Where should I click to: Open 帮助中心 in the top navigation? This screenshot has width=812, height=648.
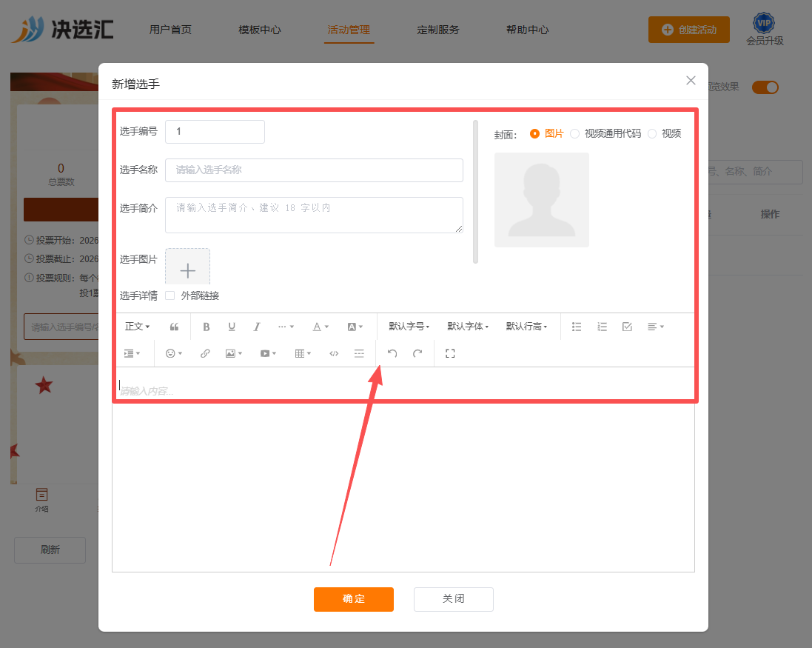[x=527, y=30]
